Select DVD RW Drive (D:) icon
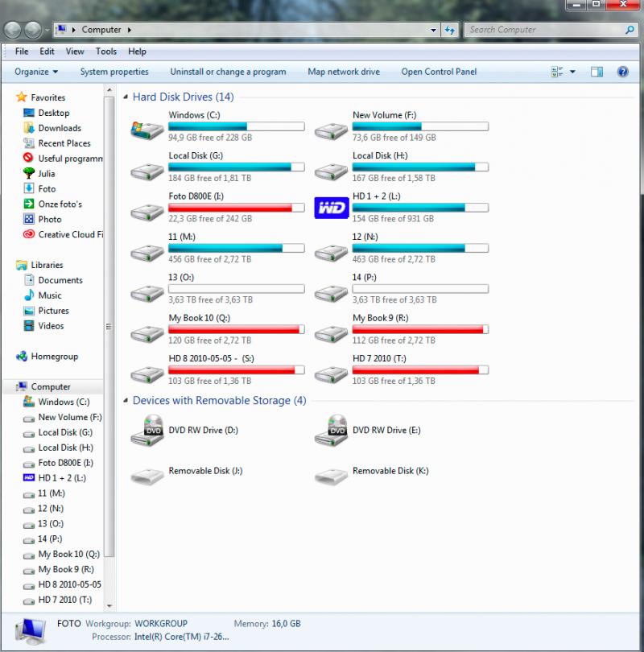The width and height of the screenshot is (644, 652). [x=147, y=431]
